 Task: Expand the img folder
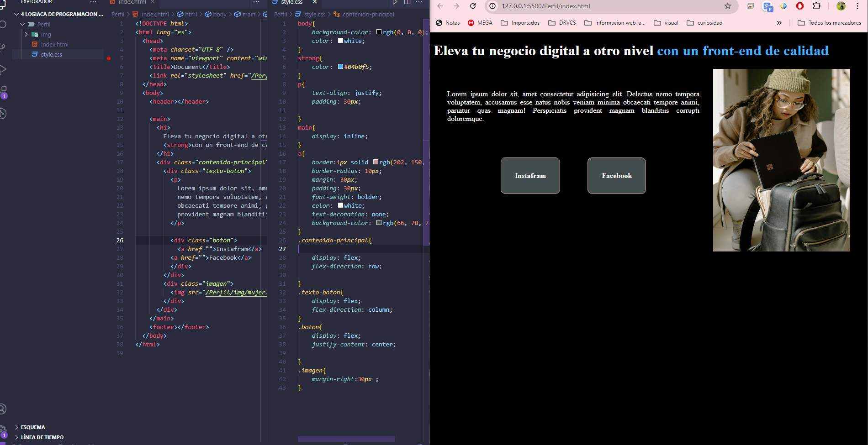point(26,34)
